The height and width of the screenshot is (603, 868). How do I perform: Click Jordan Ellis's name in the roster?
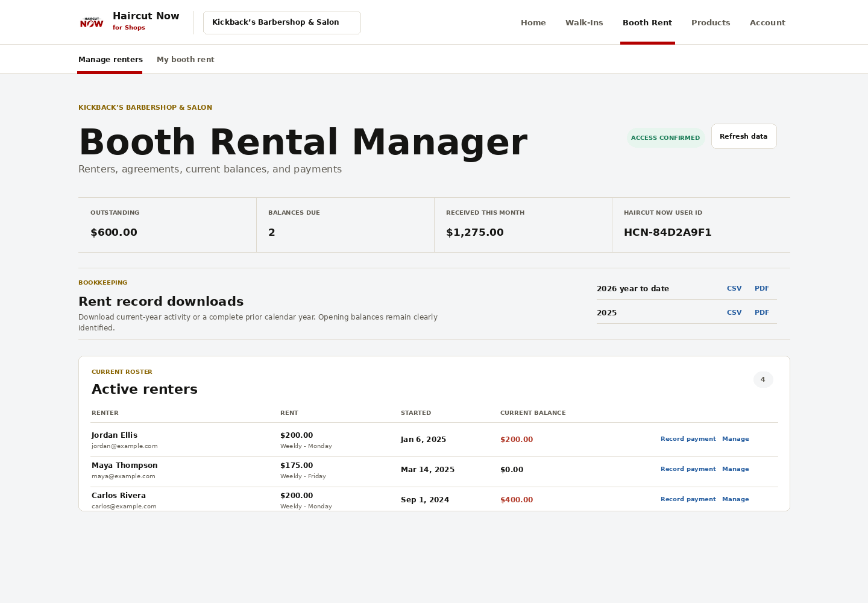[115, 435]
